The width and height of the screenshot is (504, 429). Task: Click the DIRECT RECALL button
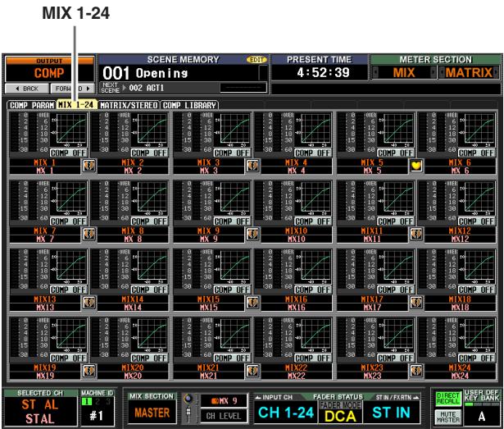pyautogui.click(x=447, y=399)
